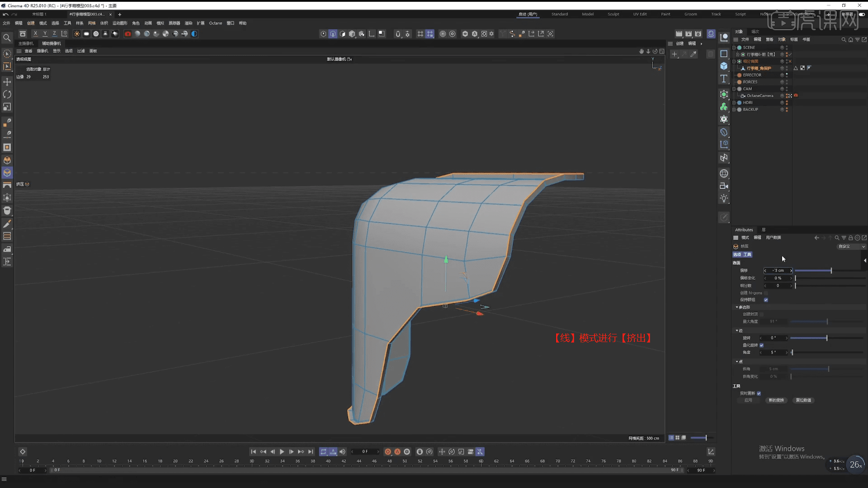Open the 自定义 dropdown in Attributes

851,247
